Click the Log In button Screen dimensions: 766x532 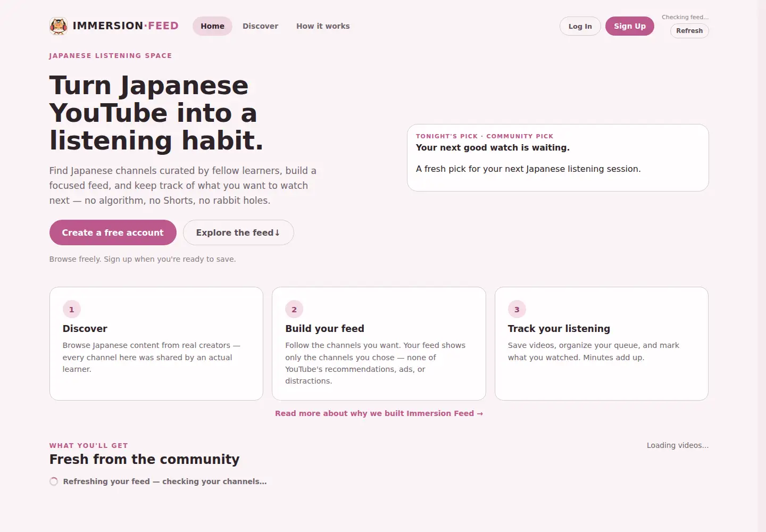point(580,26)
